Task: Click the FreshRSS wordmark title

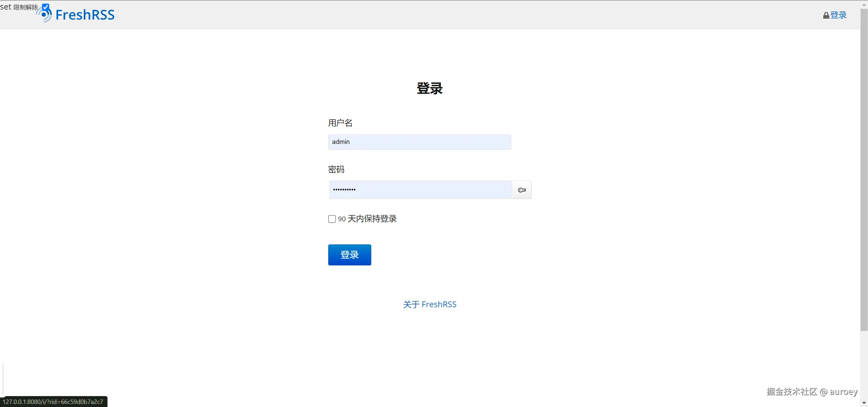Action: [85, 15]
